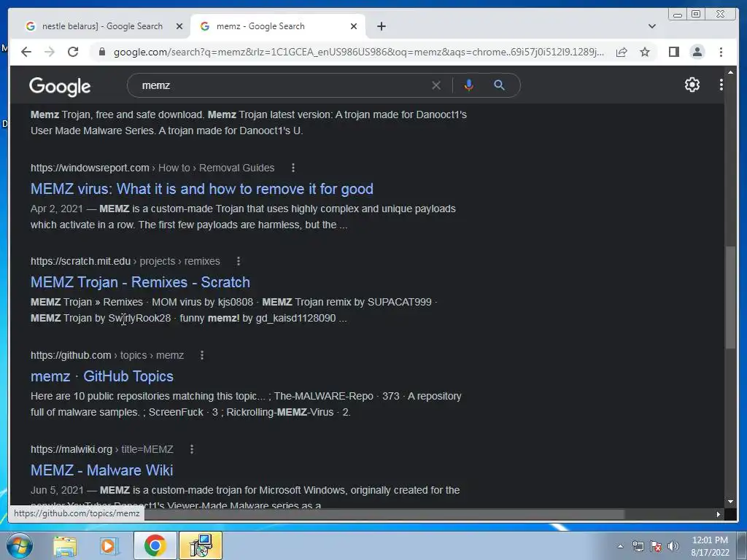Click the scratch.mit.edu breadcrumb URL
747x560 pixels.
click(125, 261)
